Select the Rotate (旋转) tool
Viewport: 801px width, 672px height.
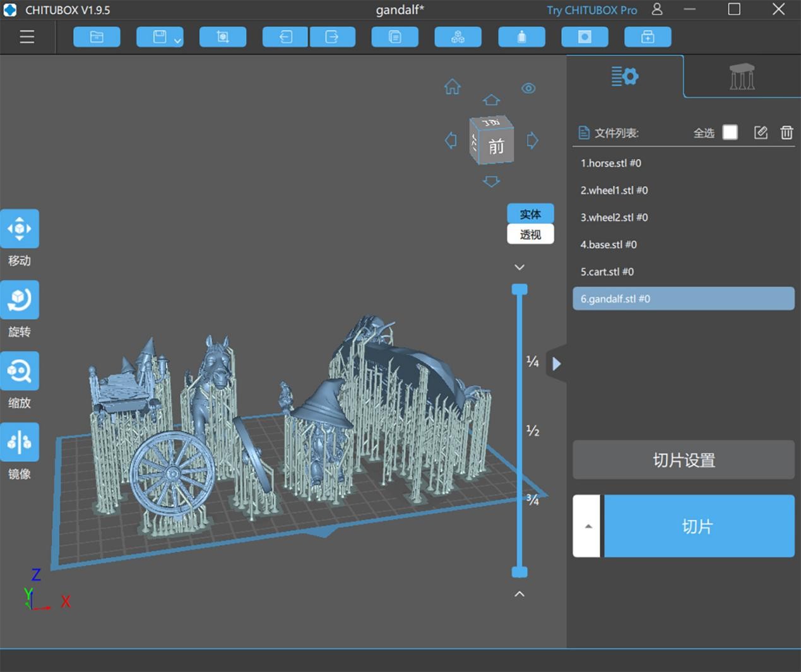pos(20,300)
